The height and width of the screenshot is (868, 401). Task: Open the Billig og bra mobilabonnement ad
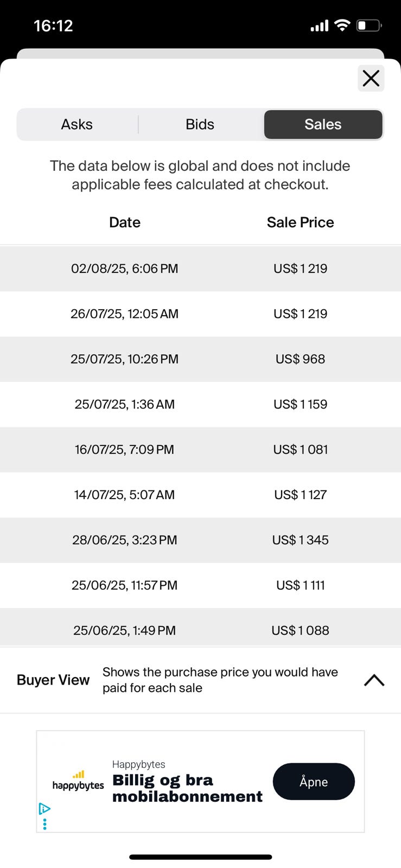coord(187,788)
